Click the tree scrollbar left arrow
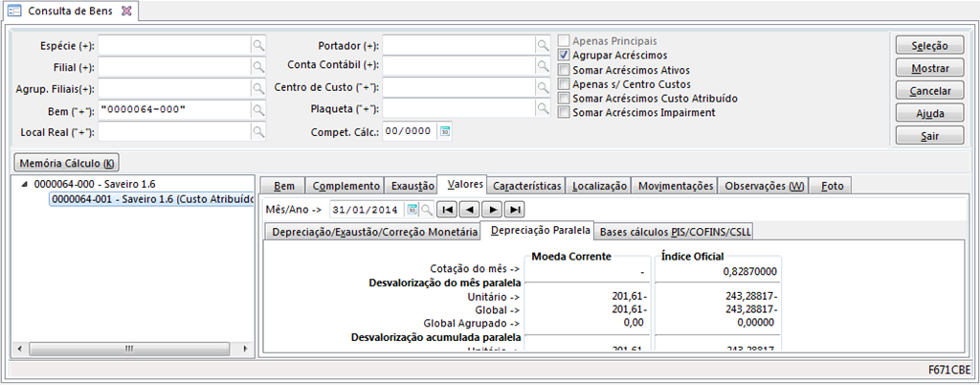The height and width of the screenshot is (385, 980). (x=19, y=348)
